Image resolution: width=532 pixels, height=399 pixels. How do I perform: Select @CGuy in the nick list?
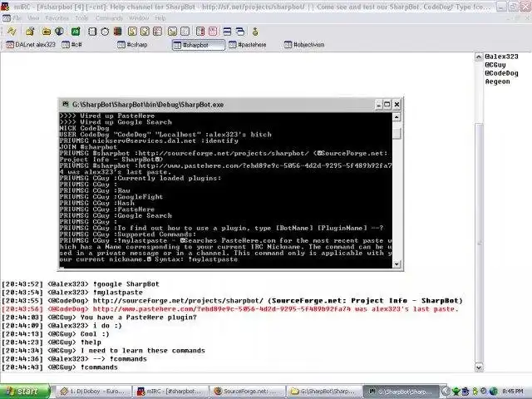[x=495, y=65]
